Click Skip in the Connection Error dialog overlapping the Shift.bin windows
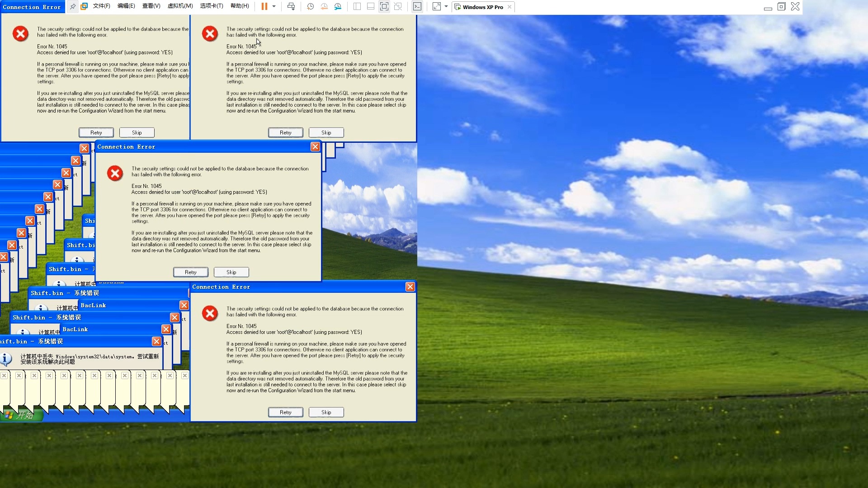The height and width of the screenshot is (488, 868). [x=231, y=272]
